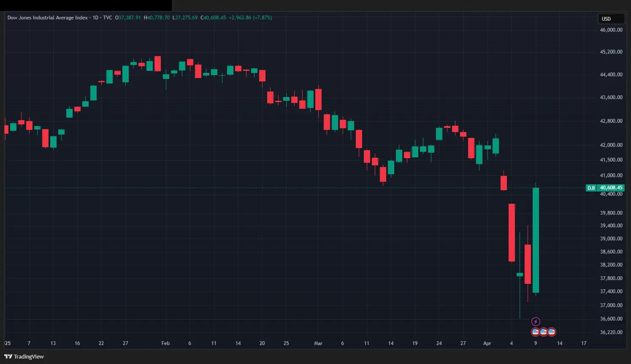Click the 38,600.00 price axis label
The image size is (631, 364).
click(611, 252)
